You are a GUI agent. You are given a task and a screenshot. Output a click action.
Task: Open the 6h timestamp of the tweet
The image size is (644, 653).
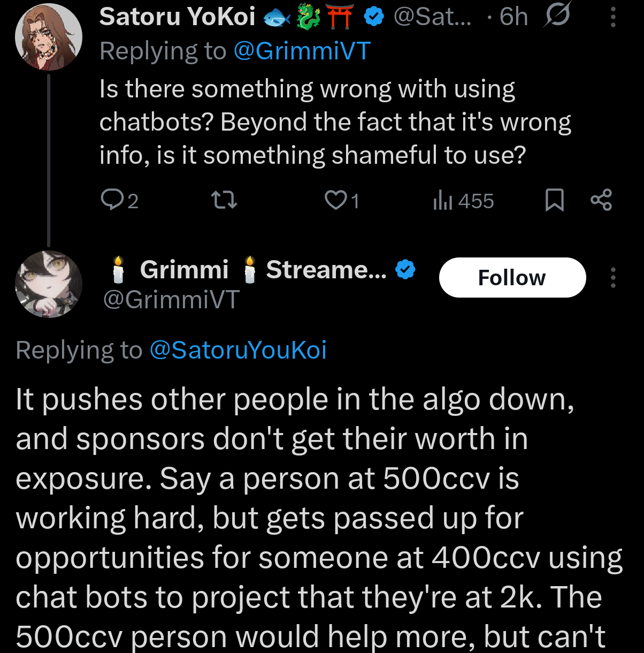513,17
